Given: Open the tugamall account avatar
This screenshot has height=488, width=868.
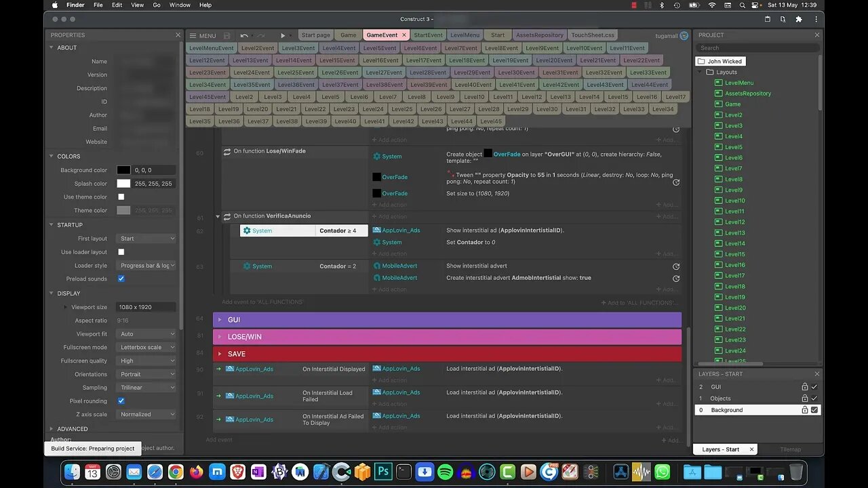Looking at the screenshot, I should pyautogui.click(x=684, y=36).
